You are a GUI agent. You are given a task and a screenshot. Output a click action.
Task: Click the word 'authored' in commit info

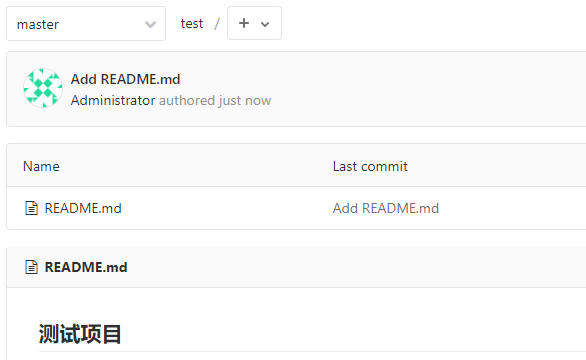click(x=187, y=100)
